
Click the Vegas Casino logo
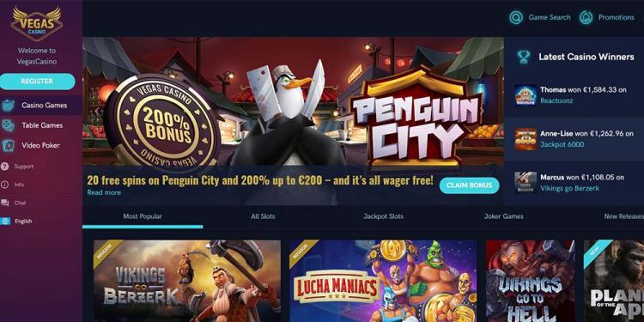point(37,23)
